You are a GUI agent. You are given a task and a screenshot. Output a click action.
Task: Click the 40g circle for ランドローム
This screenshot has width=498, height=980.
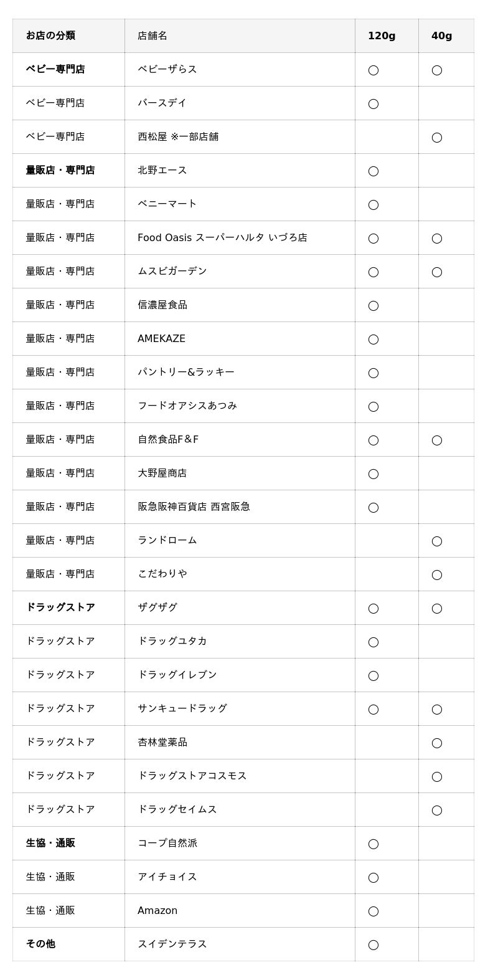tap(437, 541)
